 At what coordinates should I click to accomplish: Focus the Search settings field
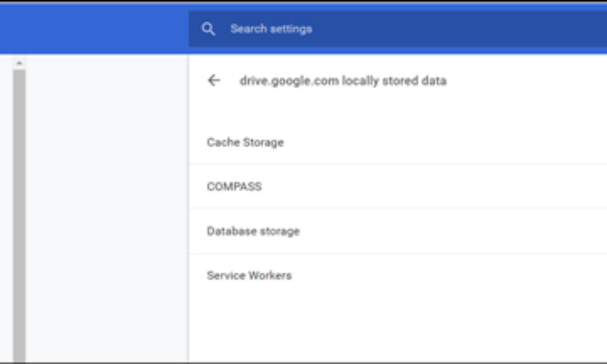(x=354, y=29)
